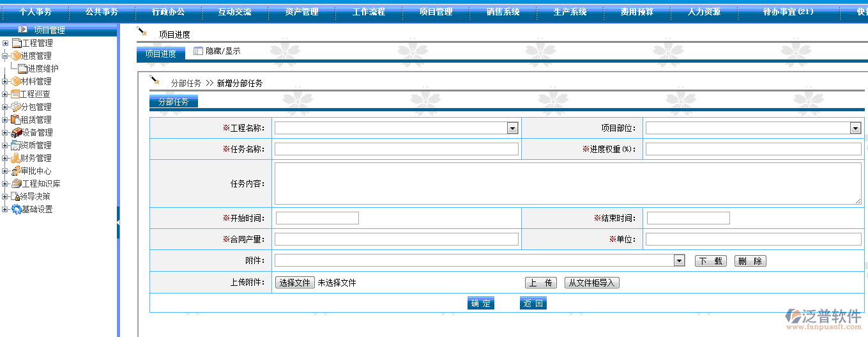Click the 隐藏/显示 panel icon
868x337 pixels.
198,51
